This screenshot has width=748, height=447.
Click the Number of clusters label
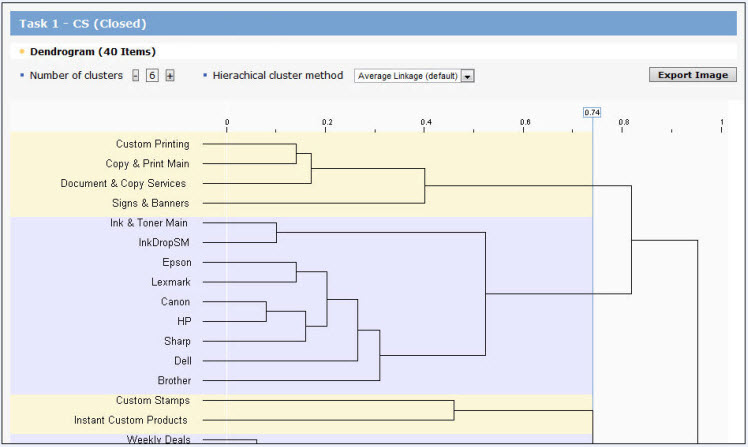pos(76,75)
